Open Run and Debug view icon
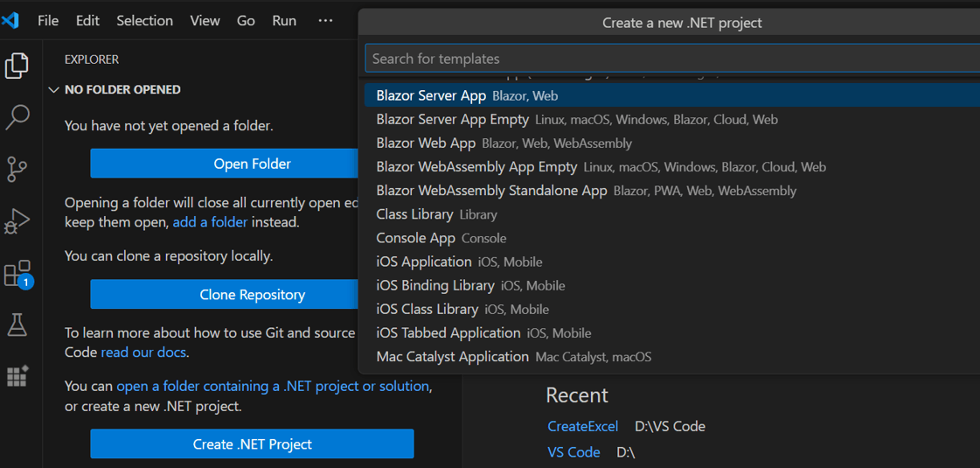 [17, 220]
